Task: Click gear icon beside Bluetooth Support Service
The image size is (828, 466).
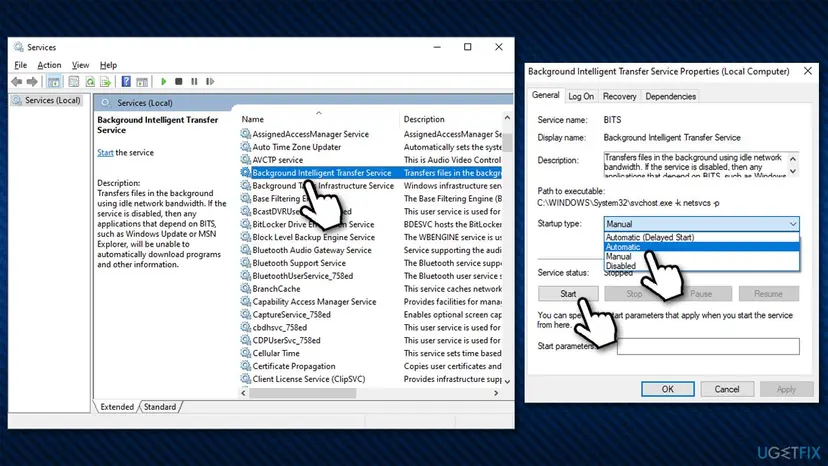Action: click(x=245, y=263)
